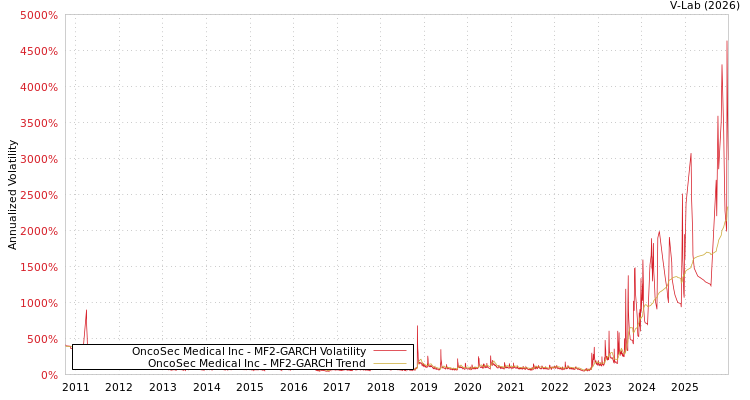Click the V-Lab (2026) credit text
This screenshot has width=750, height=400.
coord(705,5)
